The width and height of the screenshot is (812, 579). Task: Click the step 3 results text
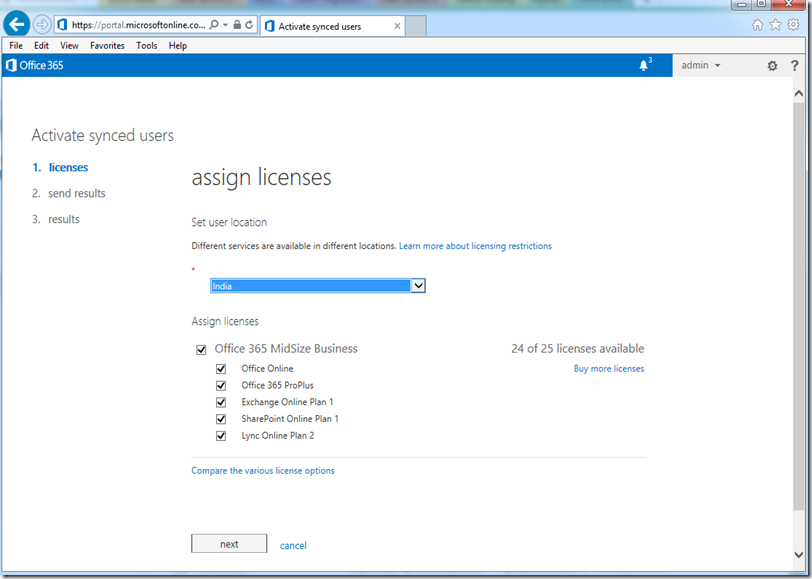click(64, 219)
